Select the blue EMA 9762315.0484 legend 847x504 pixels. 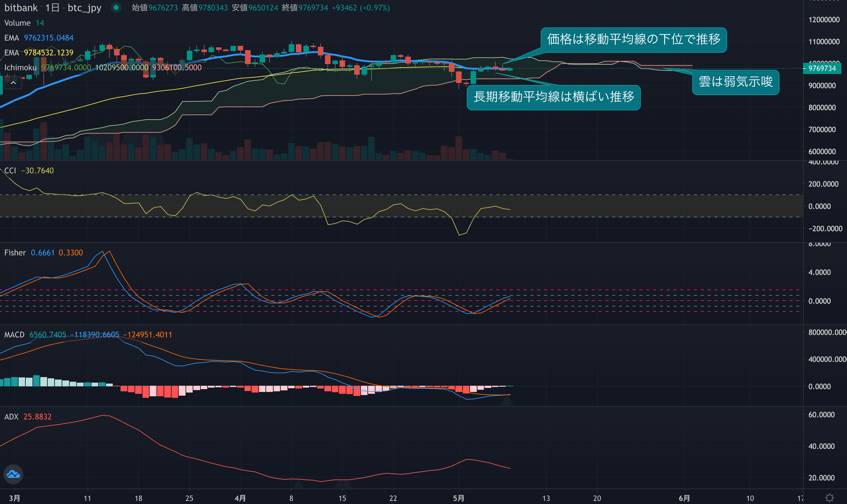(x=11, y=38)
